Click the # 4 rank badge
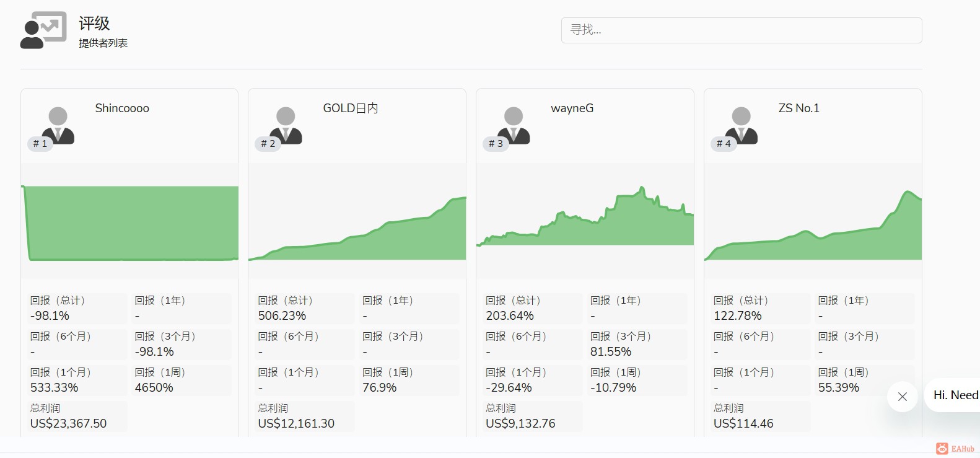The image size is (980, 458). pos(724,144)
